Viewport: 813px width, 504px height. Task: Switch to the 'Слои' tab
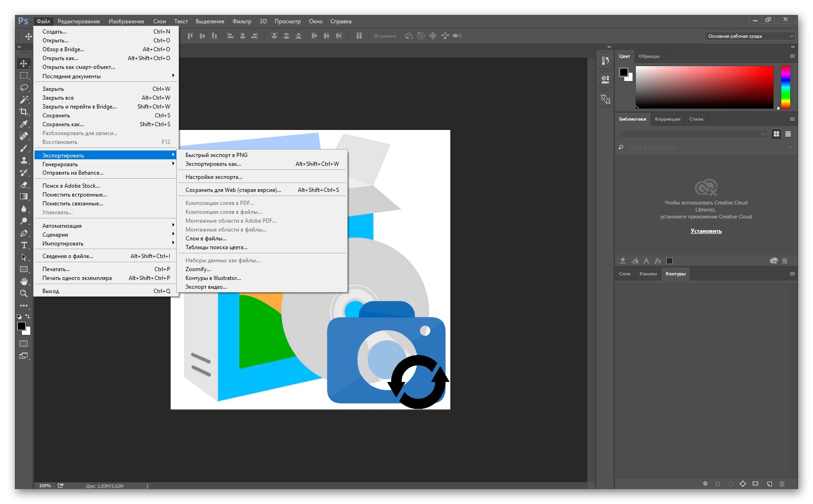[x=625, y=274]
